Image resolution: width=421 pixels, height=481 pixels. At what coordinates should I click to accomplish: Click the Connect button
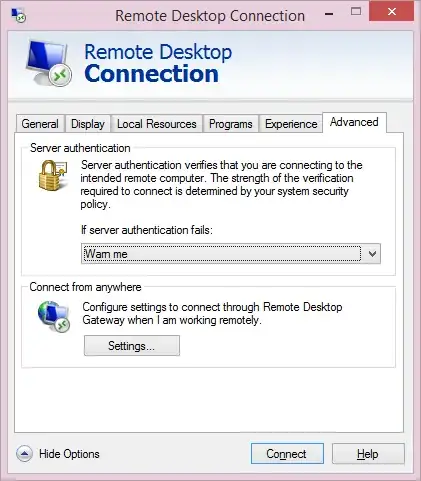click(x=287, y=454)
